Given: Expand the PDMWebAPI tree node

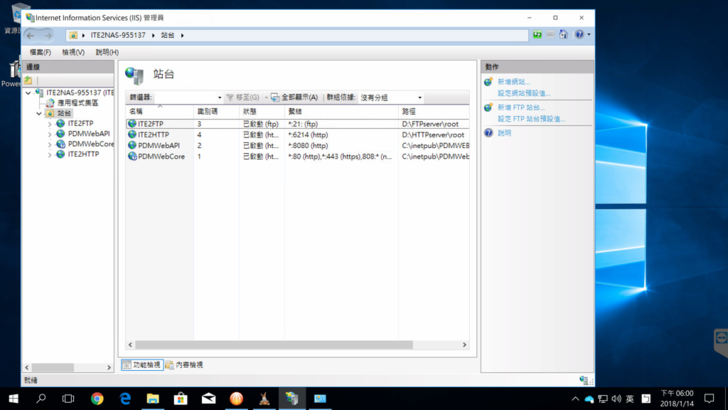Looking at the screenshot, I should tap(50, 134).
